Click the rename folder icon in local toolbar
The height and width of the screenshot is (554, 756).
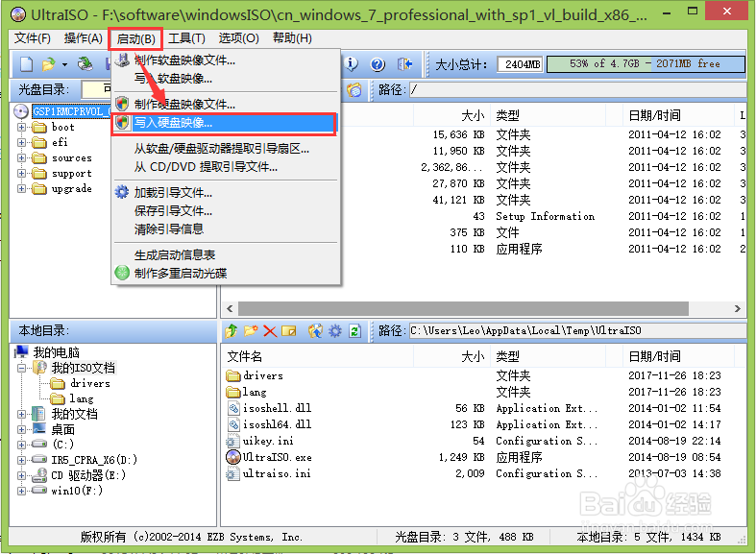click(289, 331)
